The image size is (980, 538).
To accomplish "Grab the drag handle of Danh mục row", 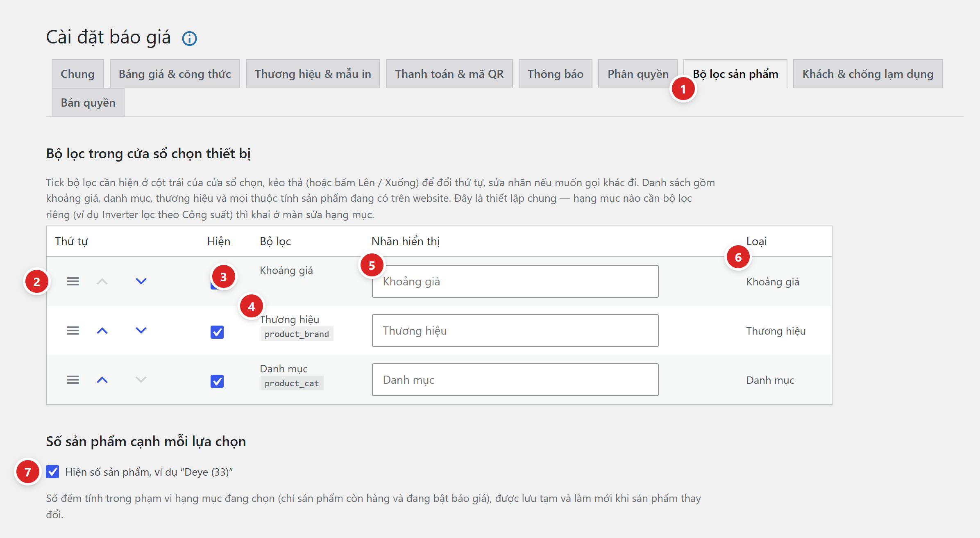I will (73, 380).
